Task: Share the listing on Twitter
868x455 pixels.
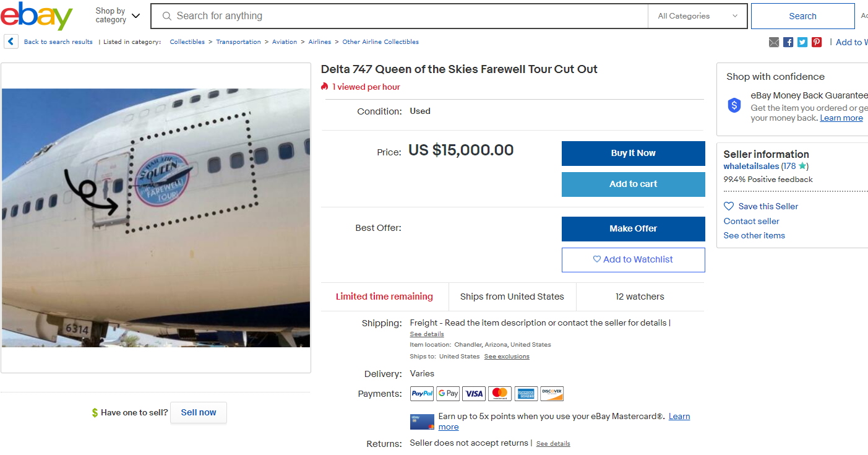Action: tap(802, 41)
